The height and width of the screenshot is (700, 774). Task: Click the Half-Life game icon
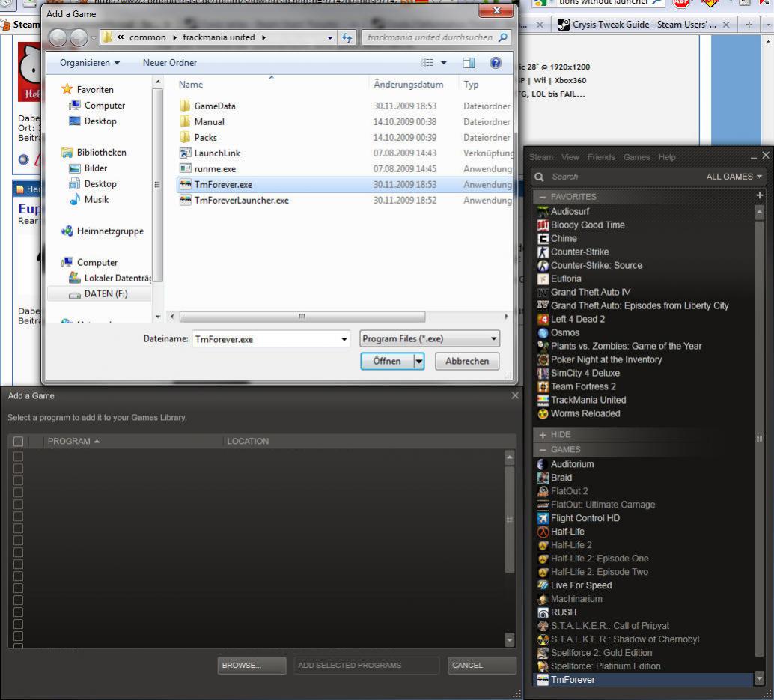[543, 532]
